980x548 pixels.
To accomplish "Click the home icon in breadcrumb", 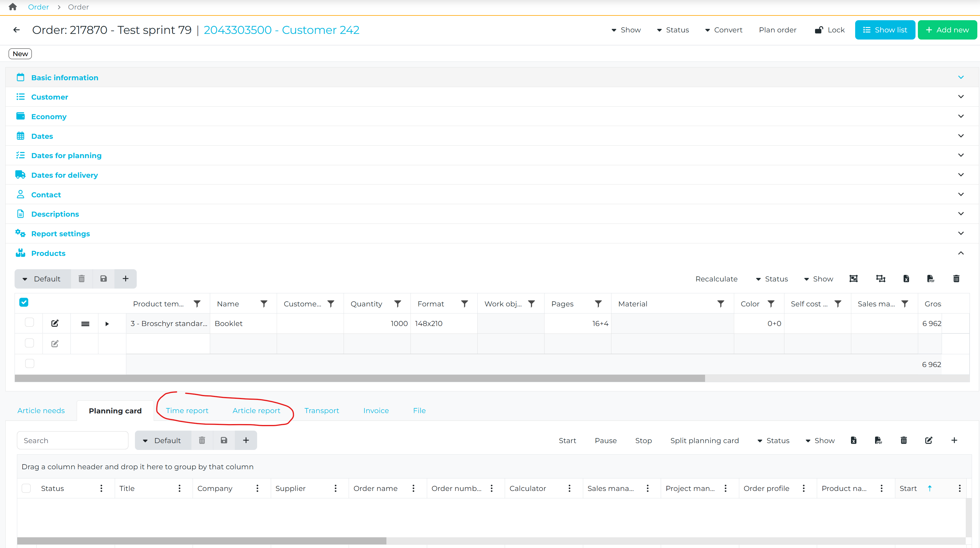I will pos(12,7).
